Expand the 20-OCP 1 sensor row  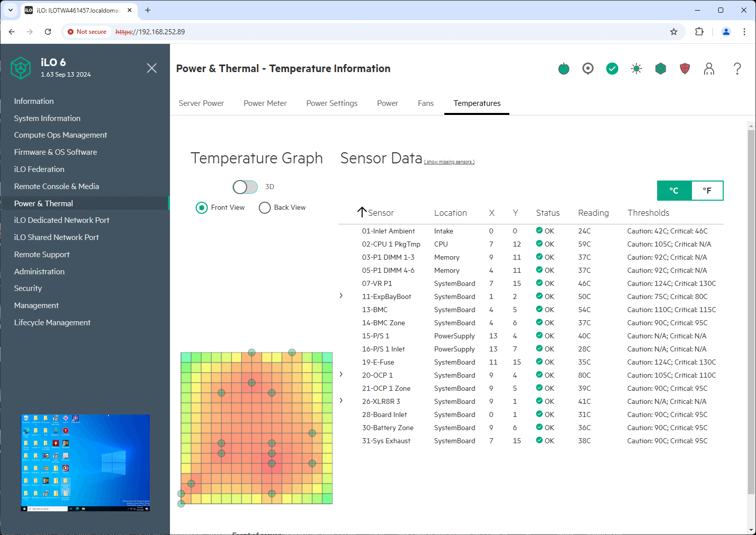(x=341, y=375)
